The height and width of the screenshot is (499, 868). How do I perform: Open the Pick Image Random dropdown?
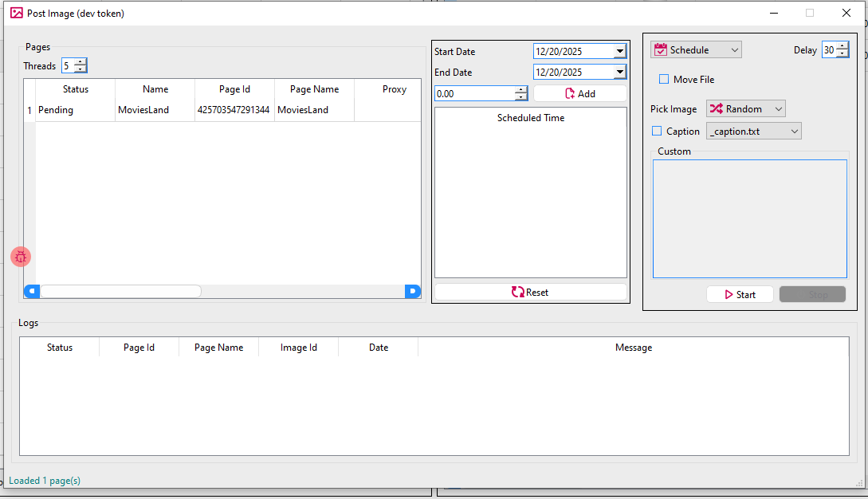pyautogui.click(x=745, y=109)
